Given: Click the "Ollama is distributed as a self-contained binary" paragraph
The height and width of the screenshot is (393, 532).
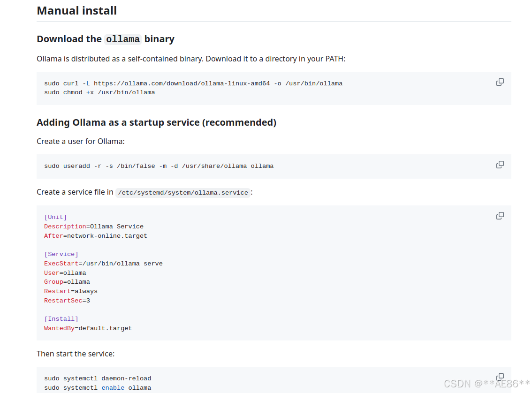Looking at the screenshot, I should (191, 59).
